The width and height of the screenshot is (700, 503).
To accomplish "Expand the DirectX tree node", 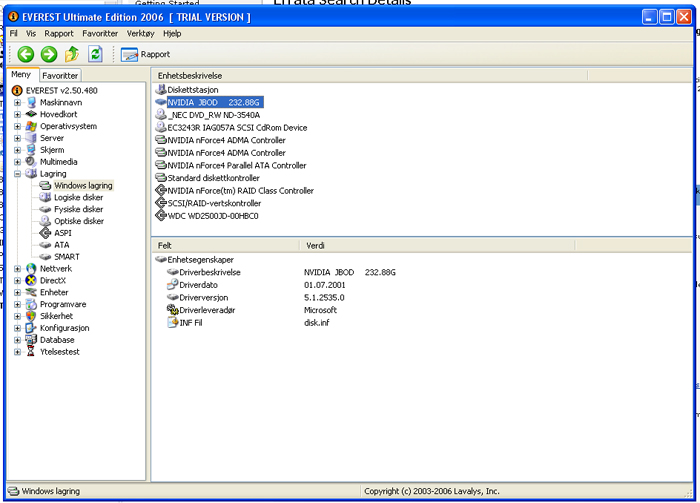I will 17,281.
